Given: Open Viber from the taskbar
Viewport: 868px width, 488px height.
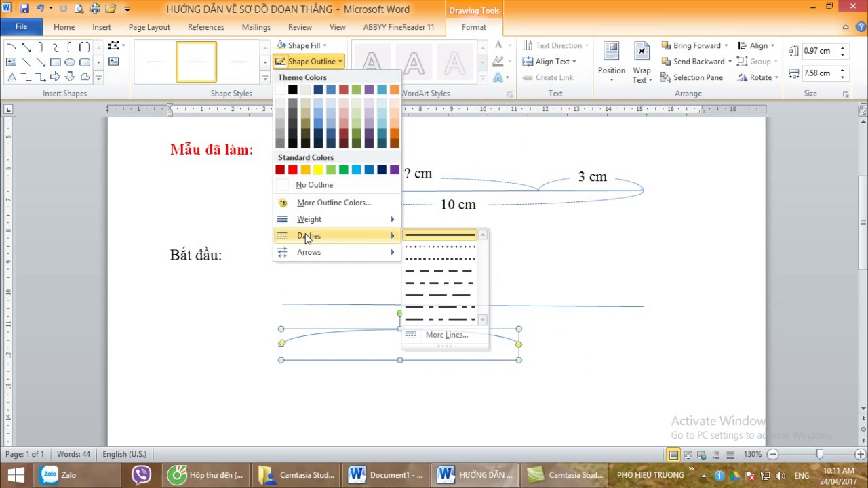Looking at the screenshot, I should coord(141,475).
